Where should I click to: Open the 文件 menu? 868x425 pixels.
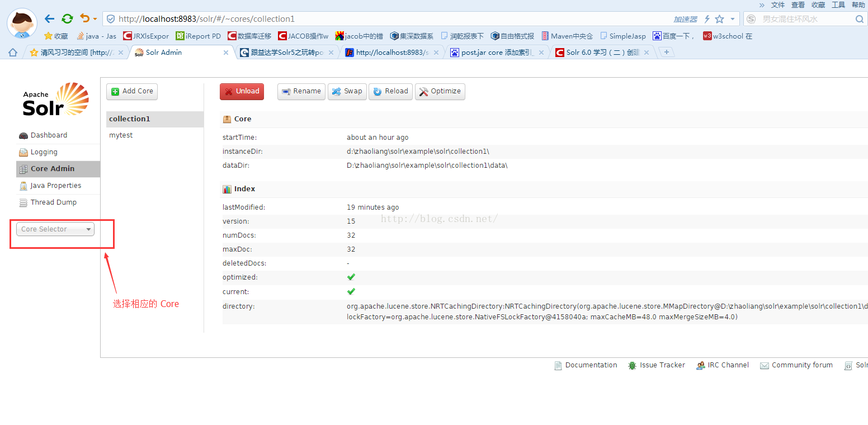[778, 4]
